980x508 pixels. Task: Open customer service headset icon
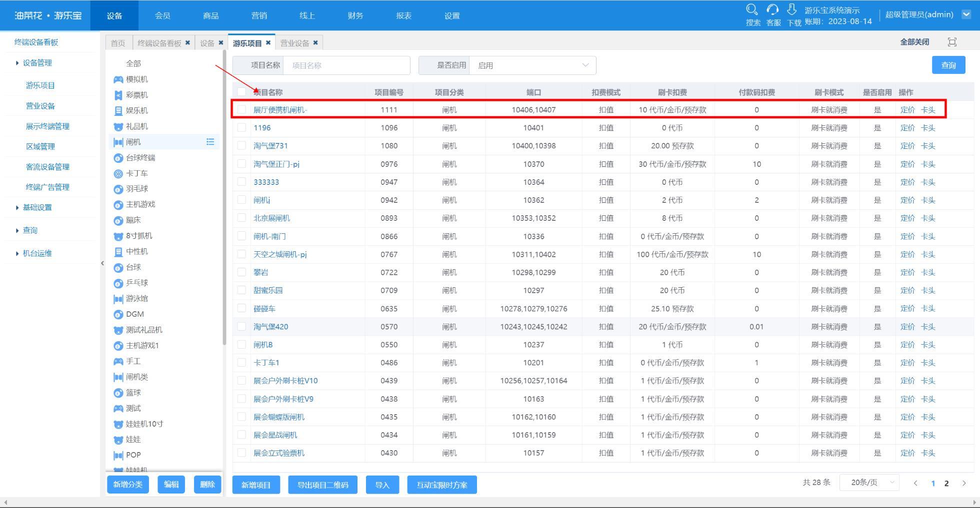(772, 9)
